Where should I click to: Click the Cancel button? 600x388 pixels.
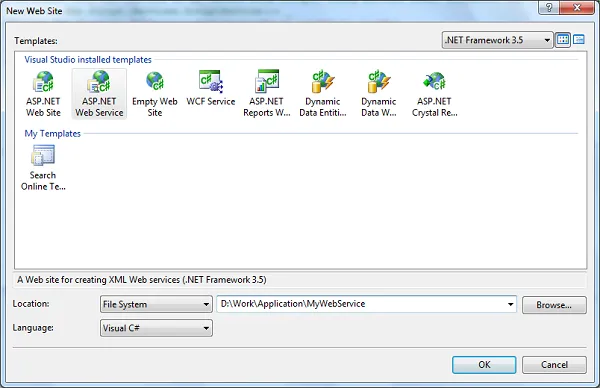(554, 365)
